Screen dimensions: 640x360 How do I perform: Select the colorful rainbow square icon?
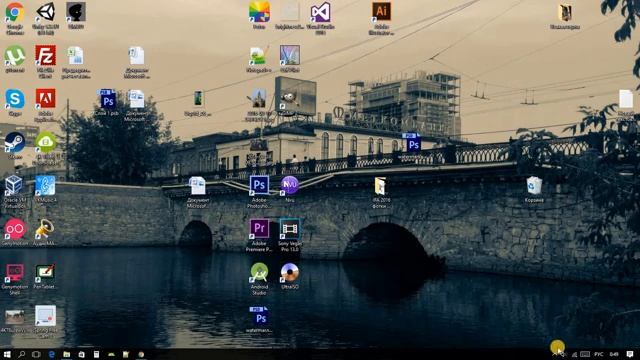click(x=259, y=12)
